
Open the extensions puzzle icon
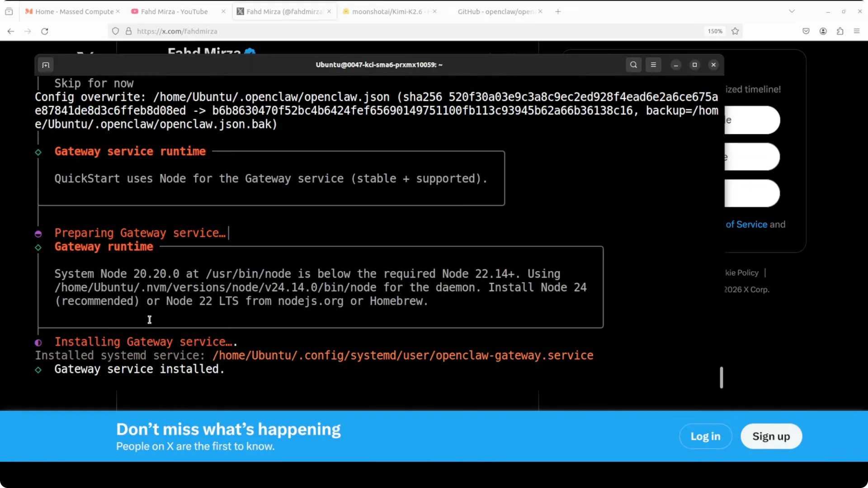[840, 31]
